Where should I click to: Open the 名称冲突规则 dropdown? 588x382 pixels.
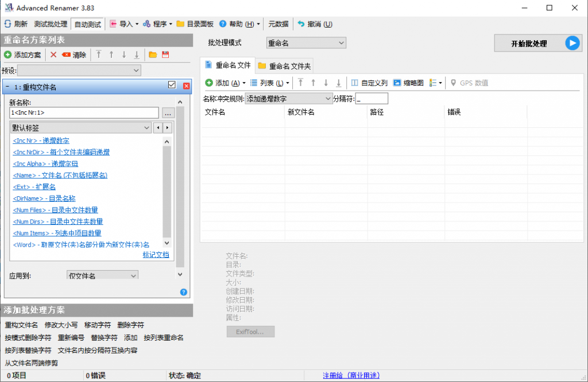point(288,99)
